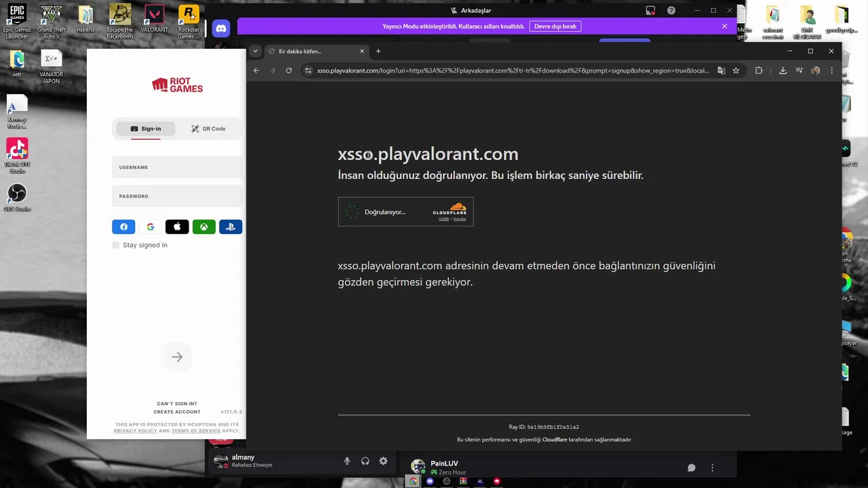Viewport: 868px width, 488px height.
Task: Reload the Chrome page
Action: click(289, 70)
